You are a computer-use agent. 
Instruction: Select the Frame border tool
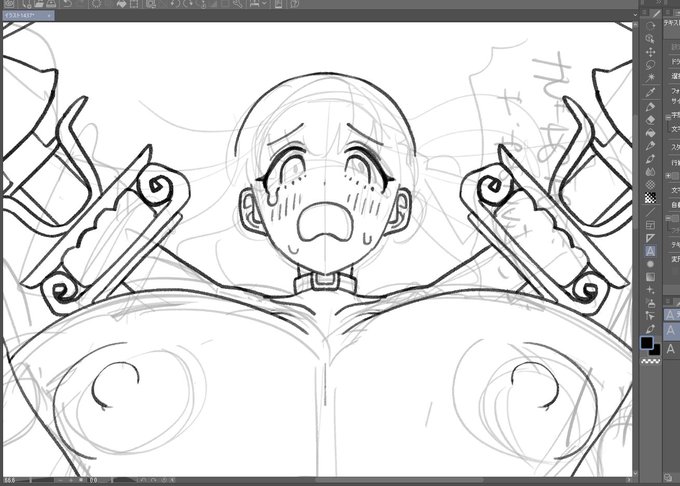click(x=650, y=225)
